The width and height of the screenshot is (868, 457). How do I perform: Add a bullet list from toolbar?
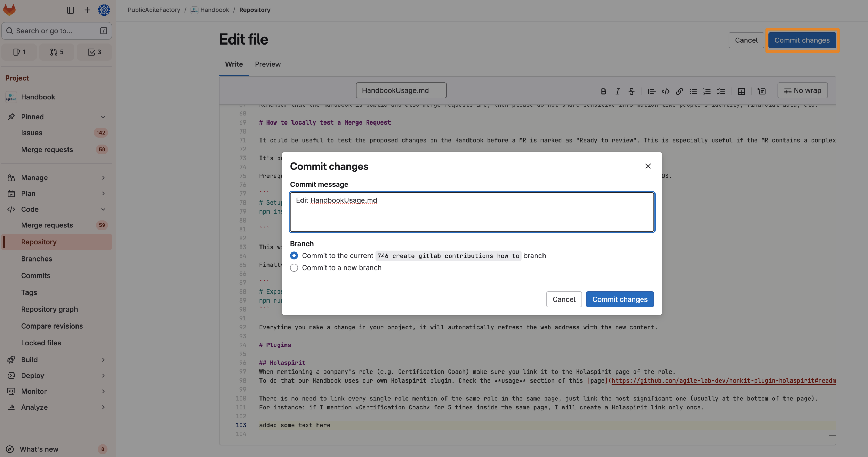(693, 91)
